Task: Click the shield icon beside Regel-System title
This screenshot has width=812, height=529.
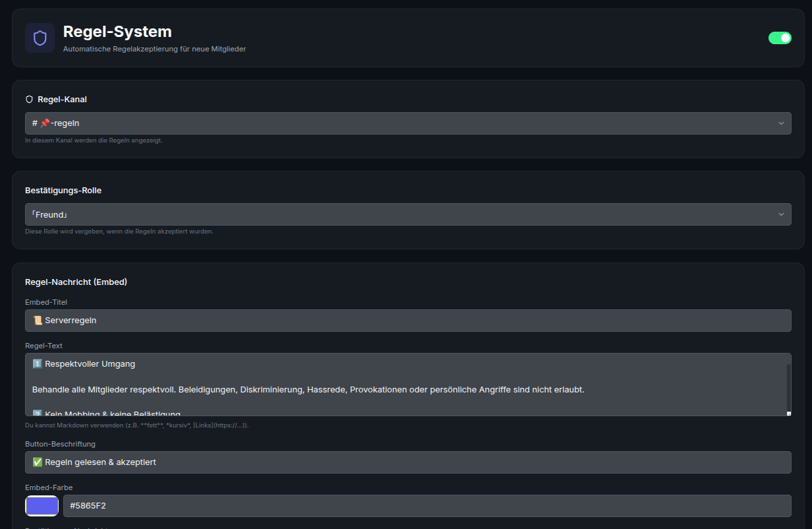Action: [x=40, y=38]
